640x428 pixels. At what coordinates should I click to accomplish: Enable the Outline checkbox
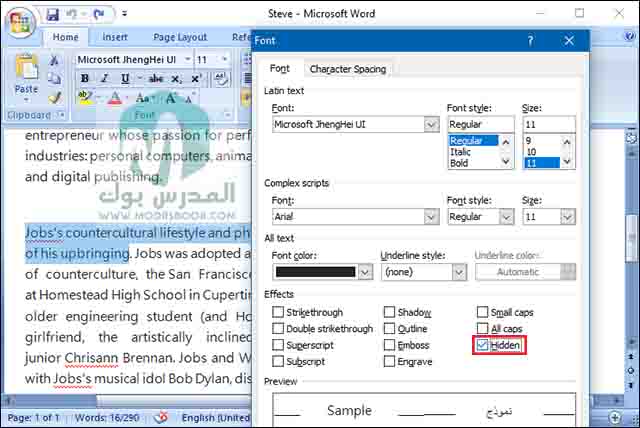[389, 328]
